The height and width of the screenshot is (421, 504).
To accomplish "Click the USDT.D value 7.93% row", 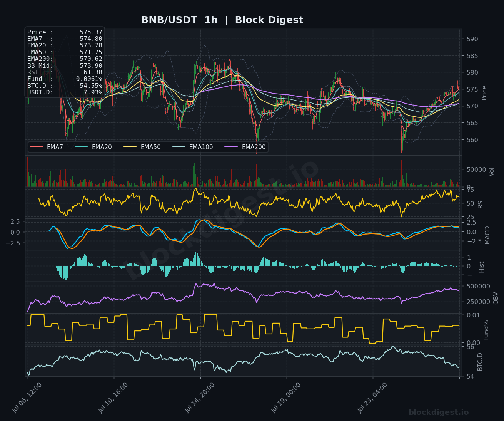I will coord(65,92).
